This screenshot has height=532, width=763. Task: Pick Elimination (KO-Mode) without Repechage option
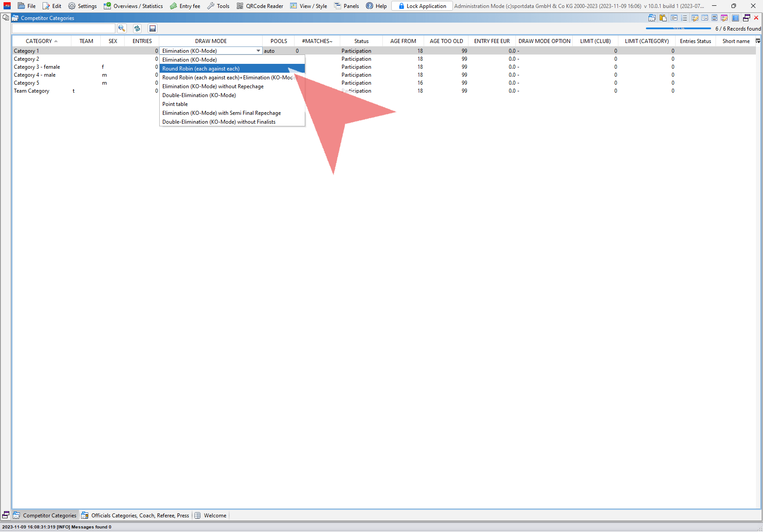coord(213,86)
